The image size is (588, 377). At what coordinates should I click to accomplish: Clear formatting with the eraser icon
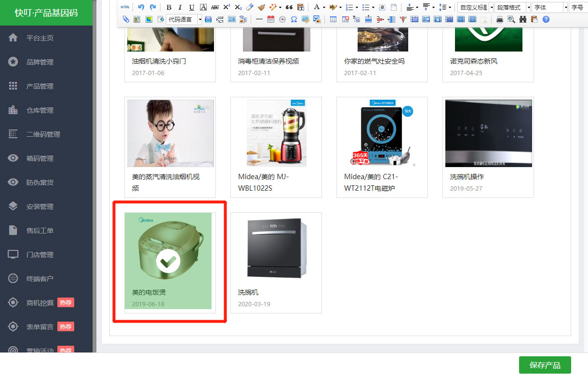click(x=250, y=7)
